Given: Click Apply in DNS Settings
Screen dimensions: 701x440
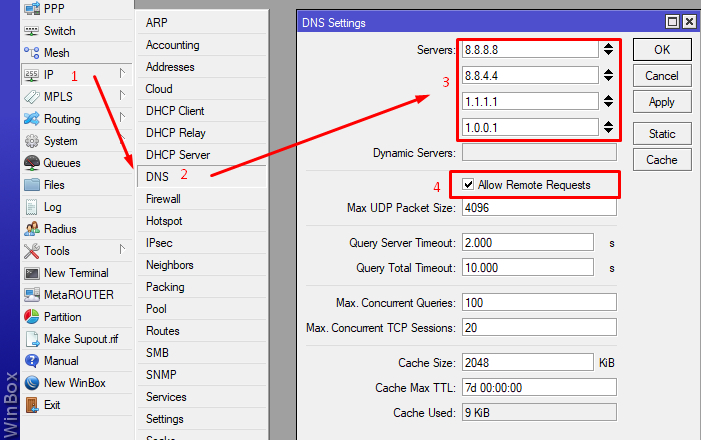Looking at the screenshot, I should 662,102.
